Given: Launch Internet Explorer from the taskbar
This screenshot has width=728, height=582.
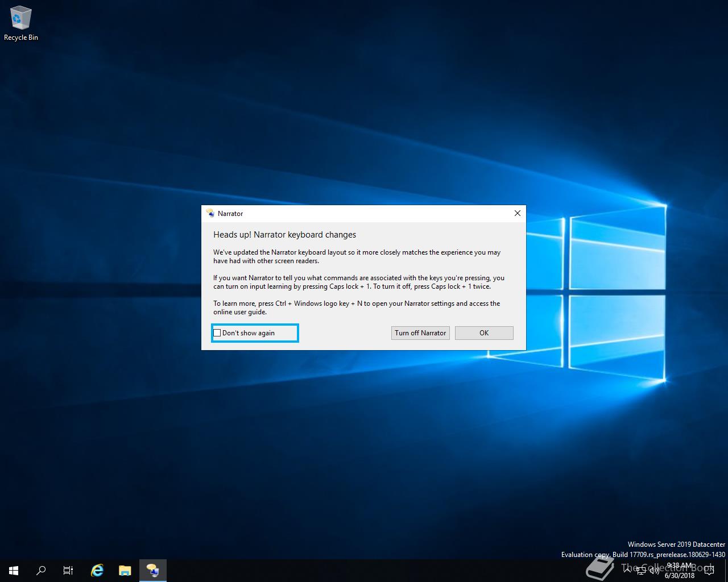Looking at the screenshot, I should [97, 571].
